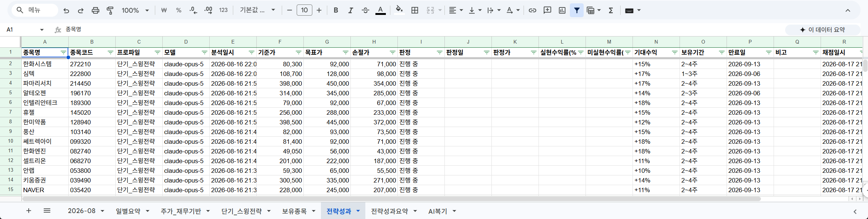Viewport: 868px width, 219px height.
Task: Toggle the filter button off
Action: 577,10
